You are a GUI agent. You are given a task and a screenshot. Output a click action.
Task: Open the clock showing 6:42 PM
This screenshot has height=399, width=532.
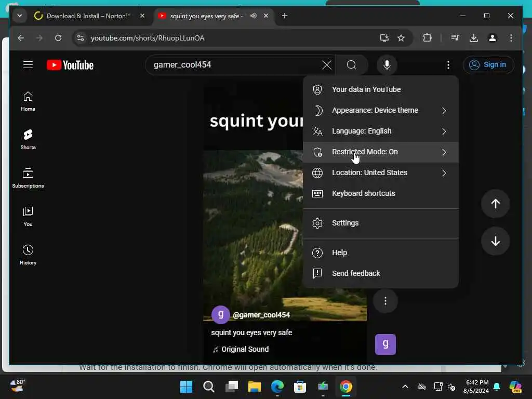[476, 387]
